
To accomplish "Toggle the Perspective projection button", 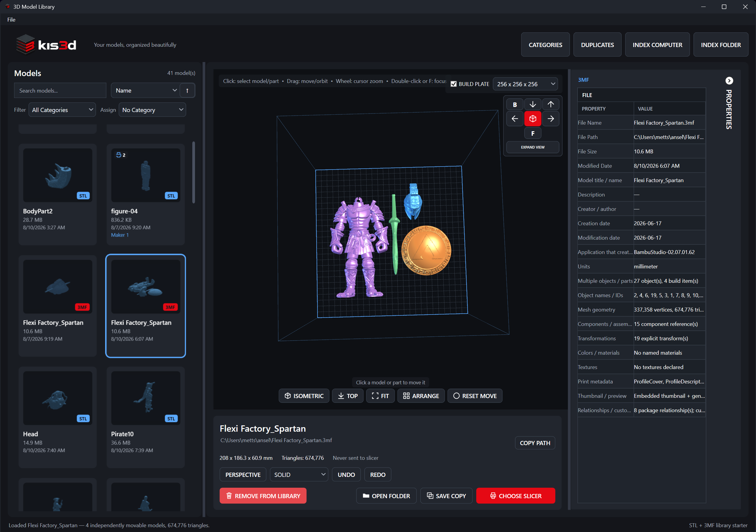I will click(x=243, y=474).
